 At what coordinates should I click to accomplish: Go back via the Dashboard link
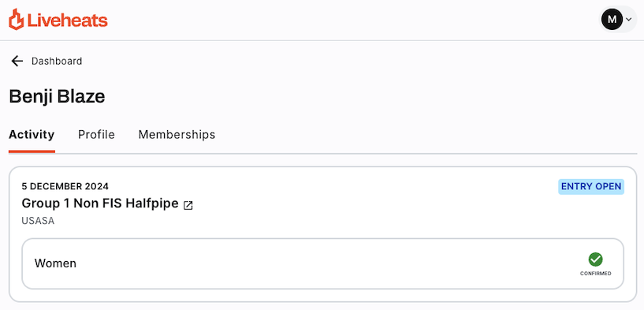click(57, 62)
